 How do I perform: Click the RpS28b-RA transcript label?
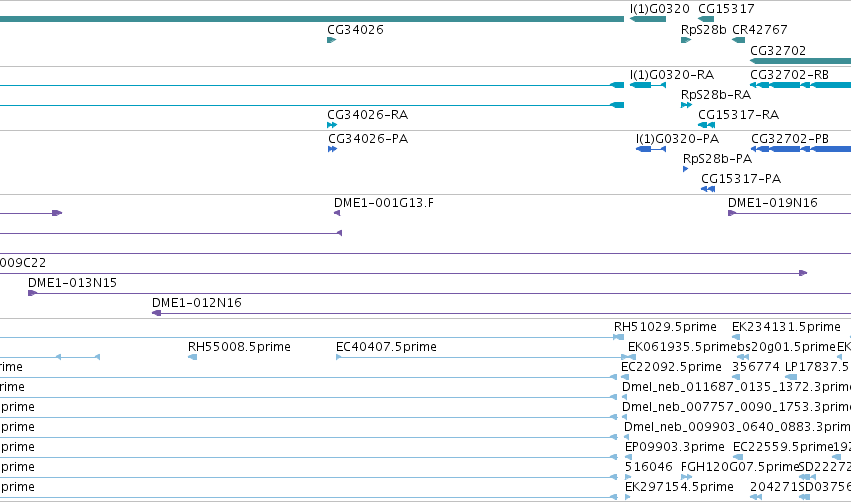(x=716, y=95)
